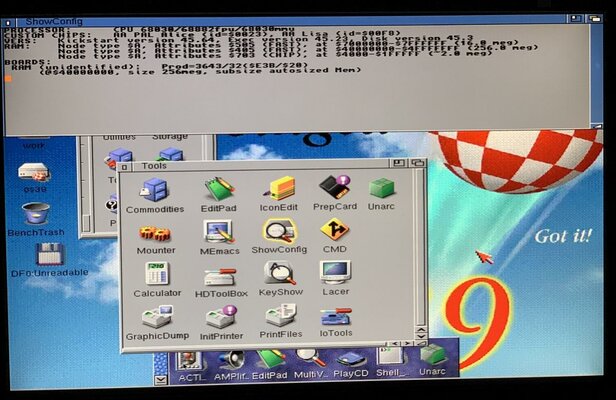This screenshot has height=400, width=616.
Task: Collapse the dock bar with its arrow gadget
Action: [x=161, y=380]
